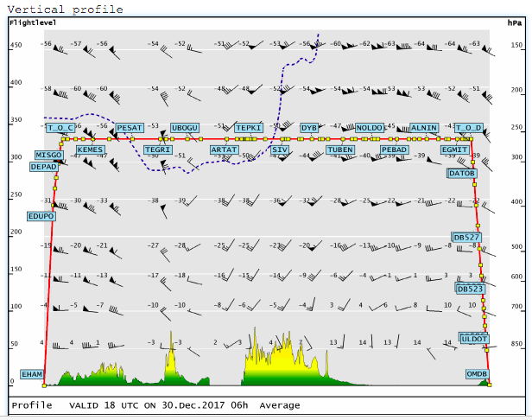532x420 pixels.
Task: Select the TEPKI waypoint label
Action: click(249, 128)
